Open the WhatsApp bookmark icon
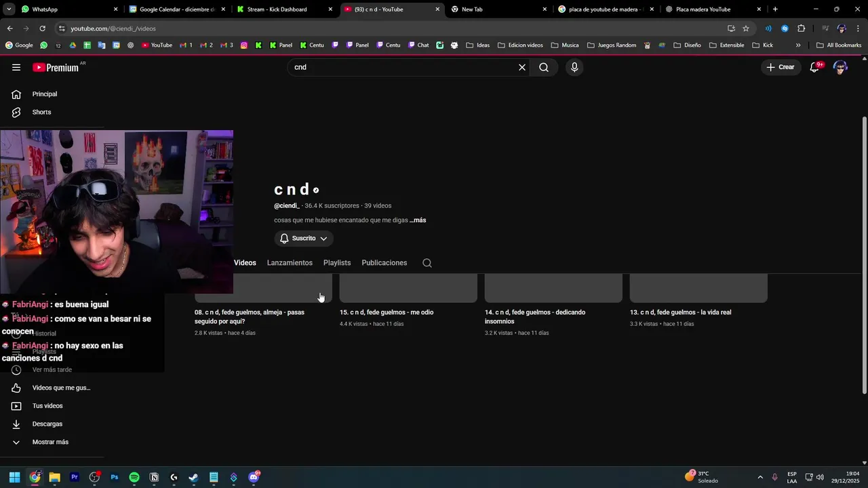Image resolution: width=868 pixels, height=488 pixels. pyautogui.click(x=44, y=45)
